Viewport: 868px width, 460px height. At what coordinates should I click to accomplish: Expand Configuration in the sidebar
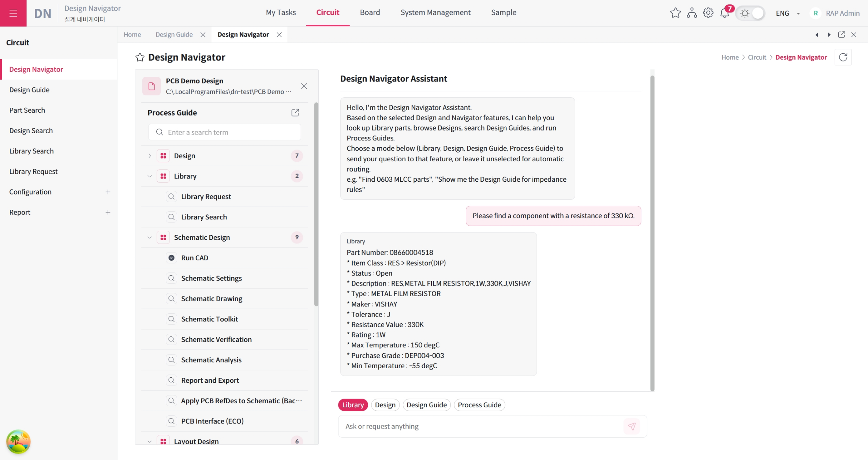tap(108, 192)
